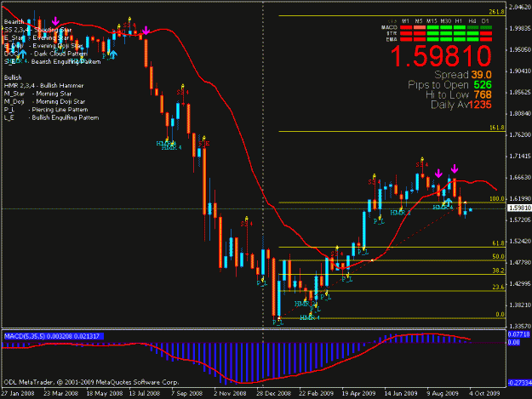Image resolution: width=532 pixels, height=399 pixels.
Task: Click the 7 Sep 2008 date label
Action: [186, 393]
